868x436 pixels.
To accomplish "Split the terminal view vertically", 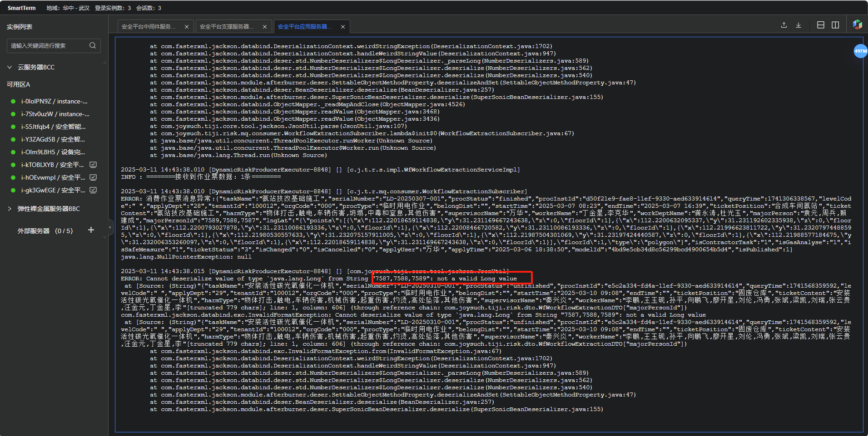I will 835,25.
